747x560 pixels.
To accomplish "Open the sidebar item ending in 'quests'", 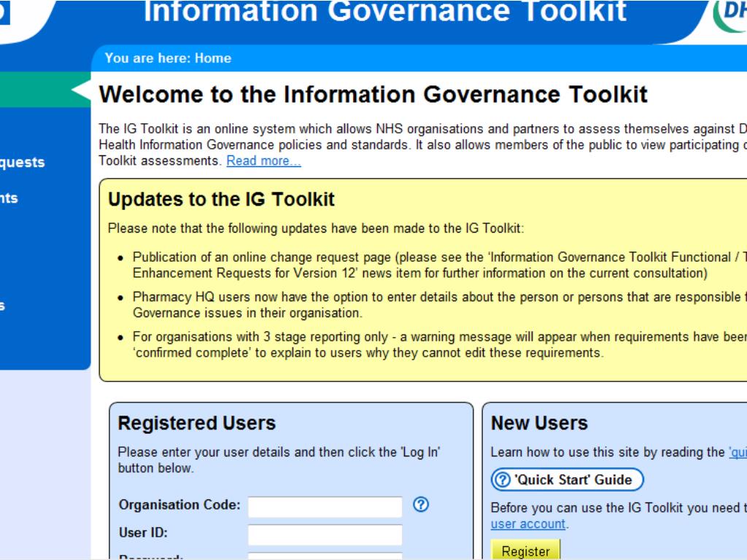I will 23,163.
